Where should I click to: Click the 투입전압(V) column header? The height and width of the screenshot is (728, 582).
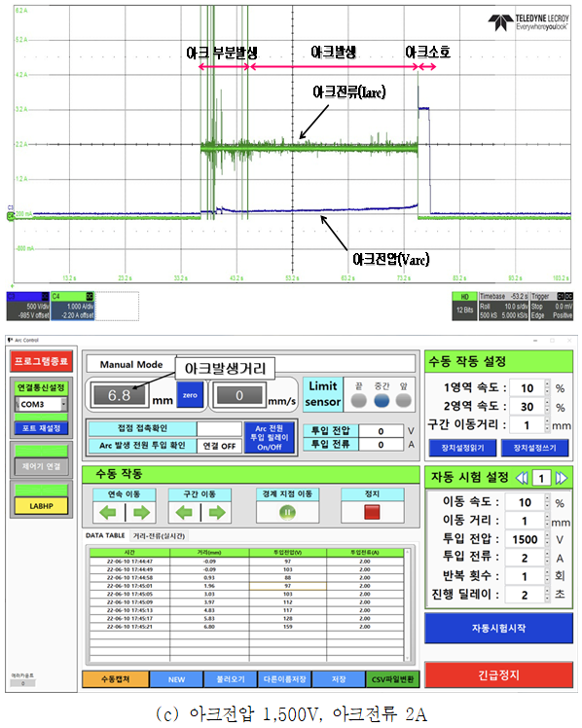pos(288,552)
